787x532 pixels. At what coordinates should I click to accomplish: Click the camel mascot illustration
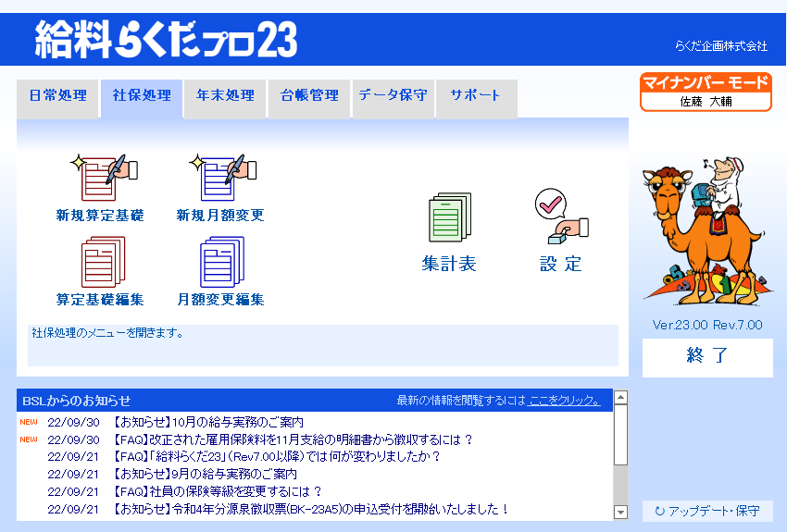[706, 230]
